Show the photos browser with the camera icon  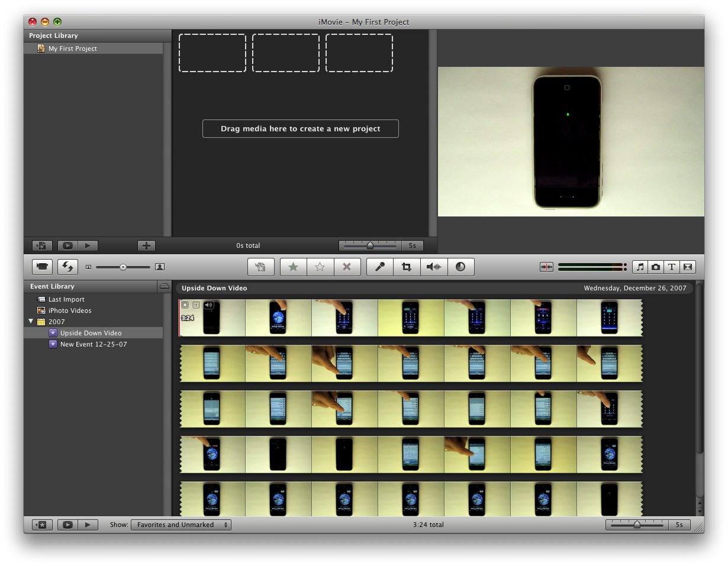(656, 267)
